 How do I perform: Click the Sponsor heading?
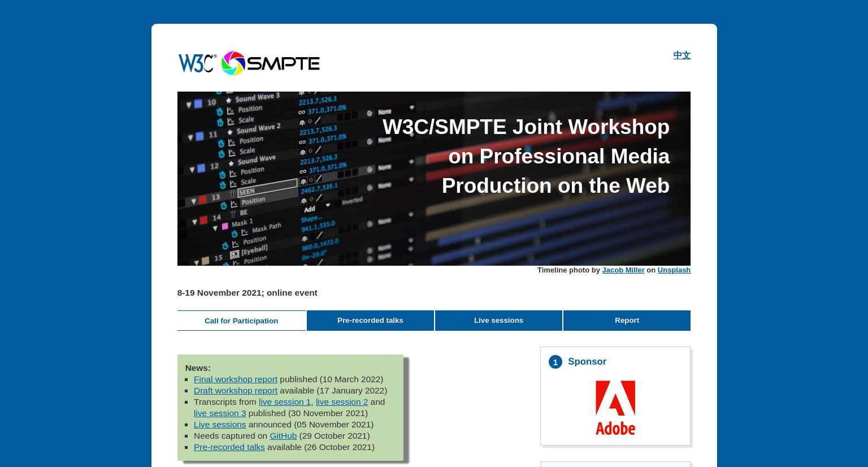click(587, 362)
